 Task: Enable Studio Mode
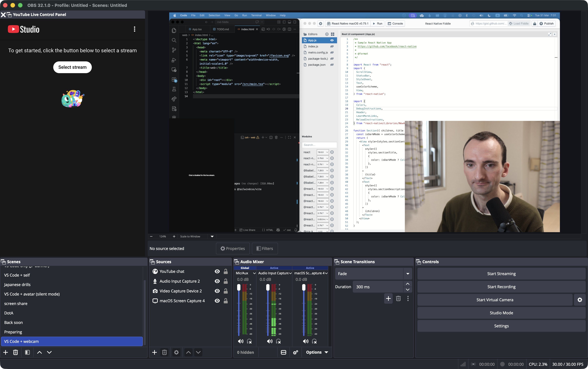point(501,313)
